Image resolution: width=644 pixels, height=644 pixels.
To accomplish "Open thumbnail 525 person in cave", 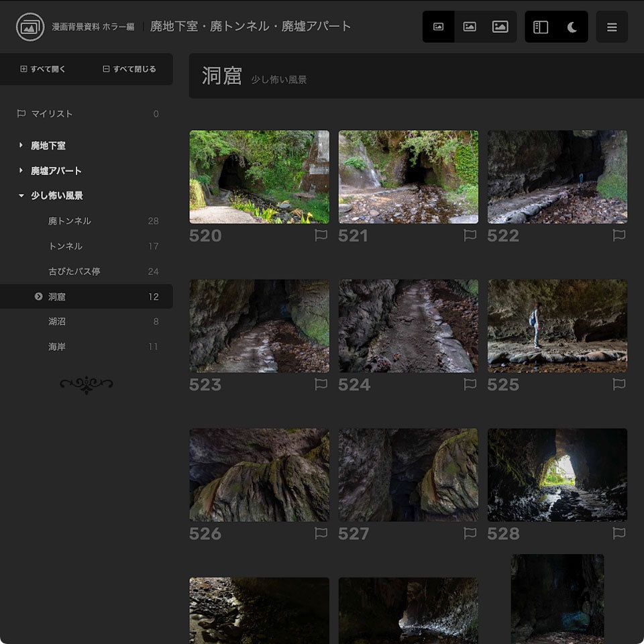I will click(557, 326).
